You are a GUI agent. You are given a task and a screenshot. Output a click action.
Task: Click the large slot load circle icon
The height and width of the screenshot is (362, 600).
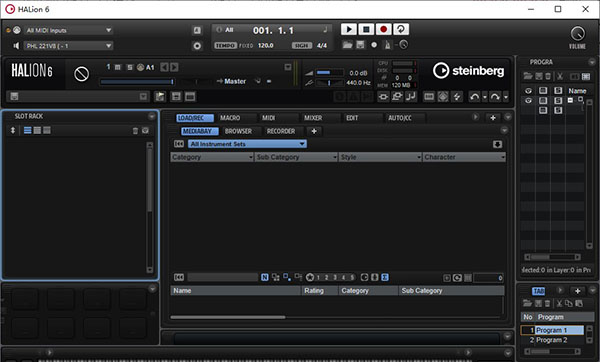coord(81,73)
